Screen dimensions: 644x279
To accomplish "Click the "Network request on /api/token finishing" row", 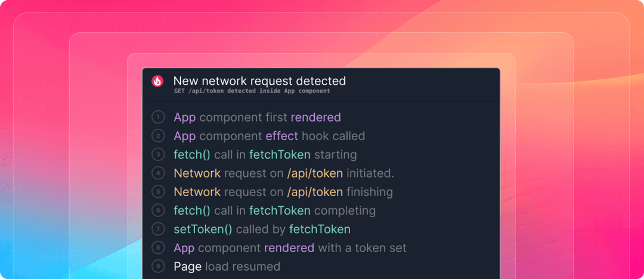I will 283,192.
